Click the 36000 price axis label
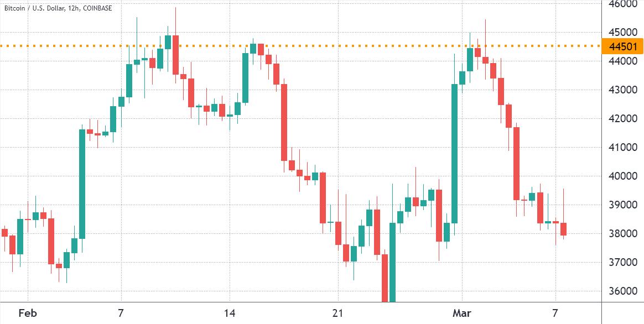 [622, 291]
